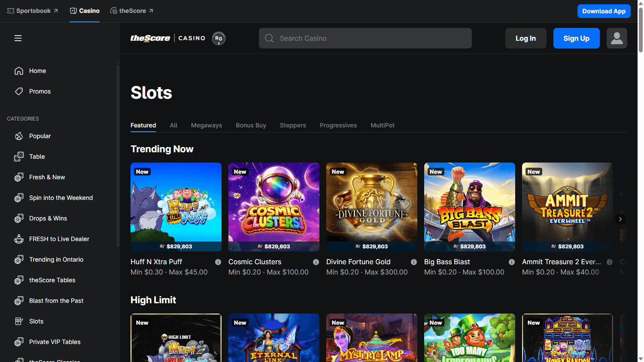The height and width of the screenshot is (362, 644).
Task: Open info icon for Ammit Treasure 2
Action: pos(610,262)
